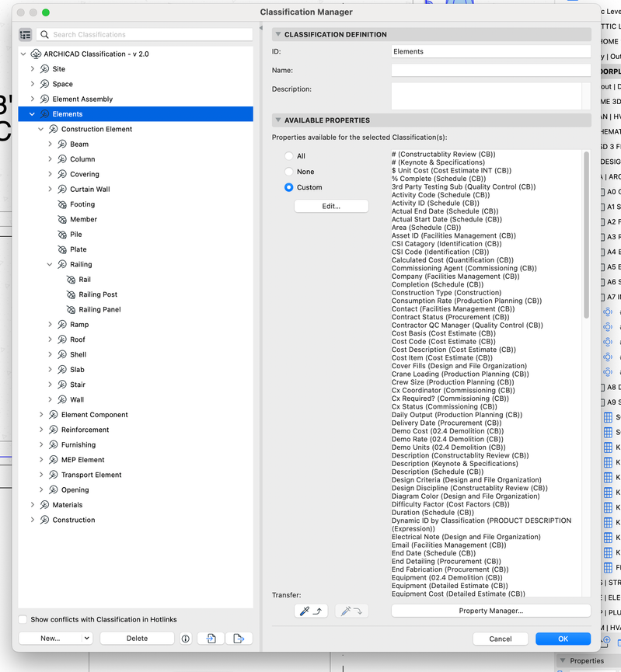621x672 pixels.
Task: Click the Name input field
Action: (x=491, y=70)
